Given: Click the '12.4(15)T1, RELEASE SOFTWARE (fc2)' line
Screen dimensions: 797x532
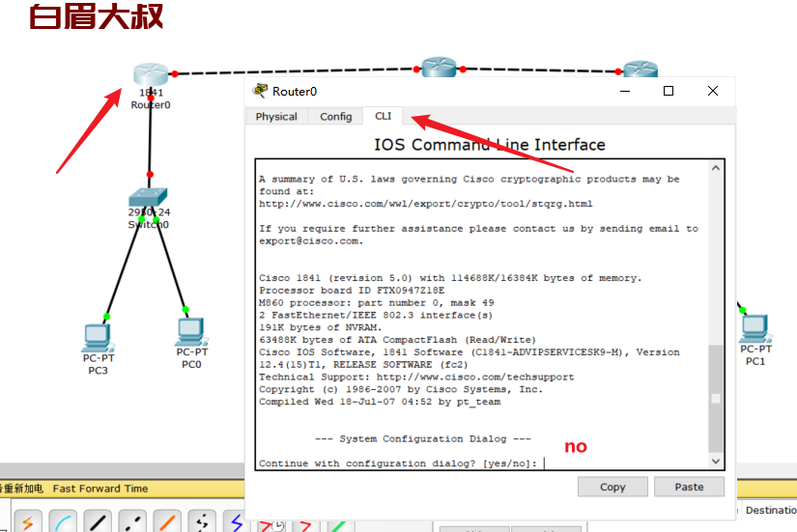Looking at the screenshot, I should (363, 364).
